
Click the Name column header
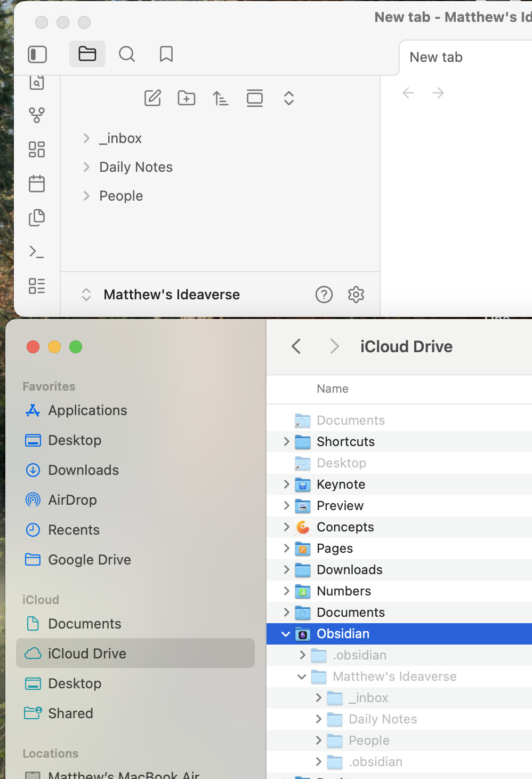332,389
